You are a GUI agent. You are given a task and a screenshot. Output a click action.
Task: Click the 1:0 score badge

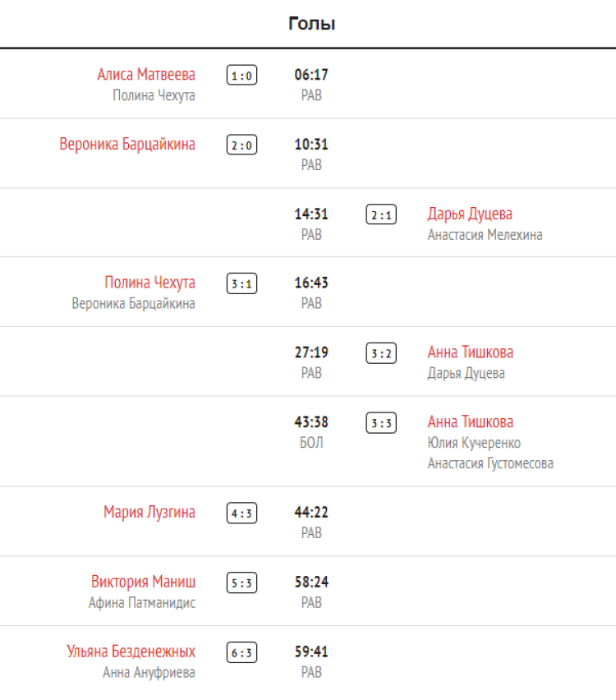point(241,76)
